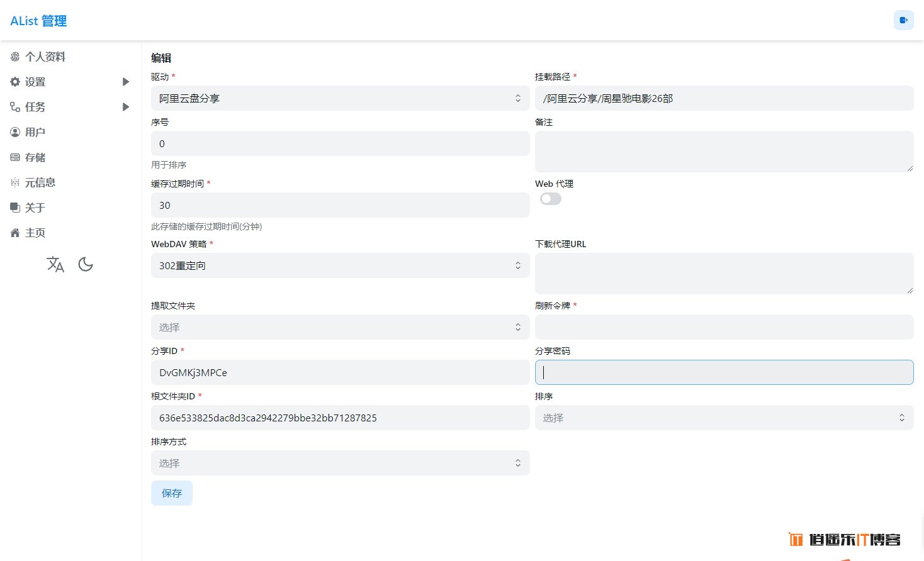Switch to dark mode with moon icon
The height and width of the screenshot is (561, 924).
86,264
